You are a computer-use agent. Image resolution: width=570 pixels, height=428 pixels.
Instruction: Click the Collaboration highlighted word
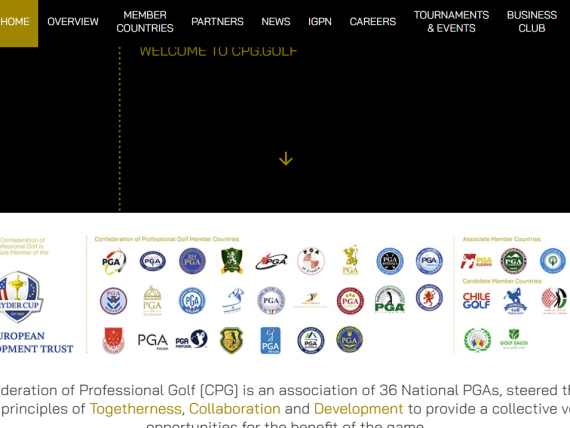click(235, 409)
